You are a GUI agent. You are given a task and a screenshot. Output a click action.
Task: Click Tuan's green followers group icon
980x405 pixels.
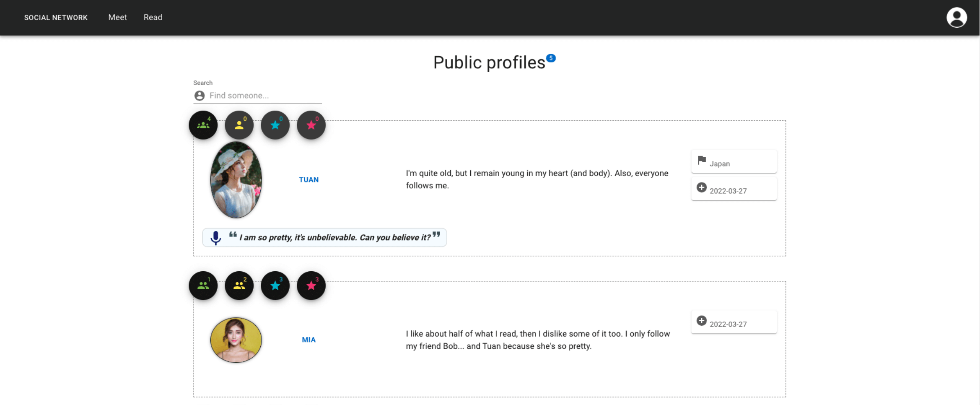[x=203, y=125]
